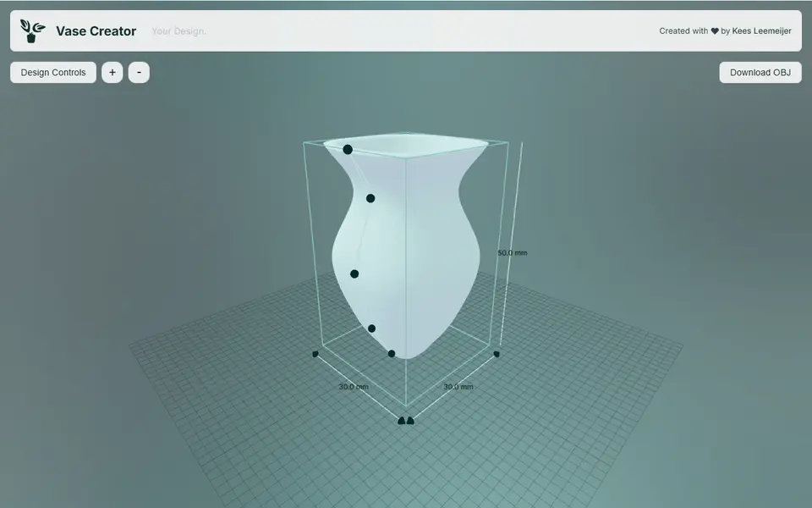This screenshot has width=812, height=508.
Task: Click the left width dimension handle
Action: pos(315,354)
